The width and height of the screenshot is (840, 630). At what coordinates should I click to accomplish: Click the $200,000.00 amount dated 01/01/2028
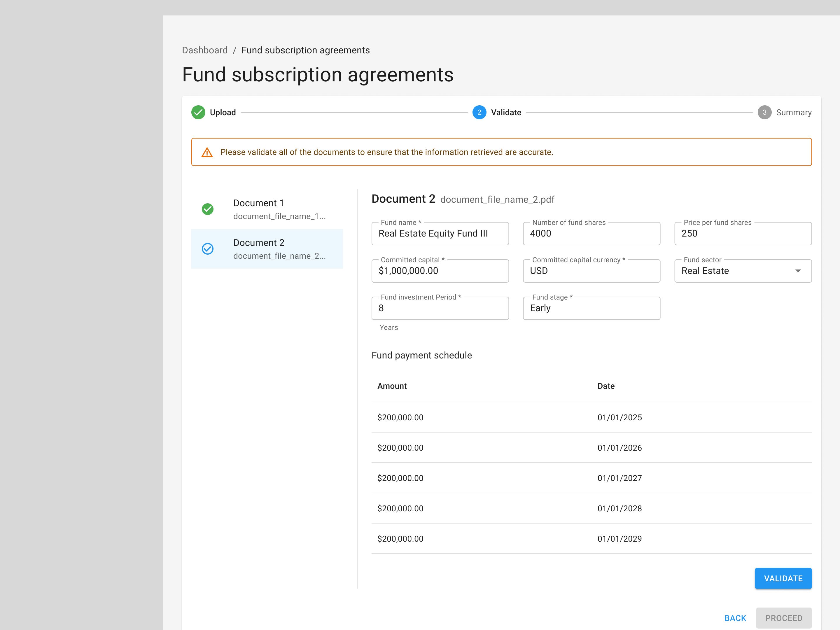coord(400,508)
